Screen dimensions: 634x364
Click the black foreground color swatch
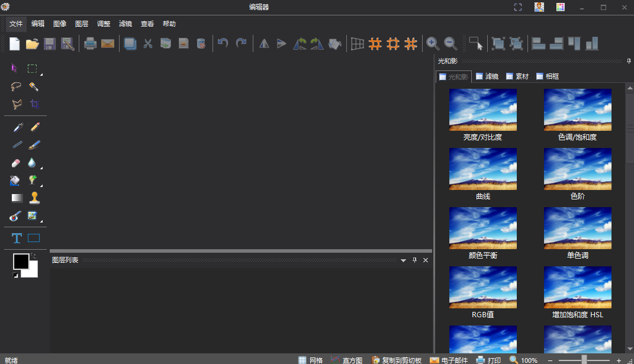[x=21, y=261]
